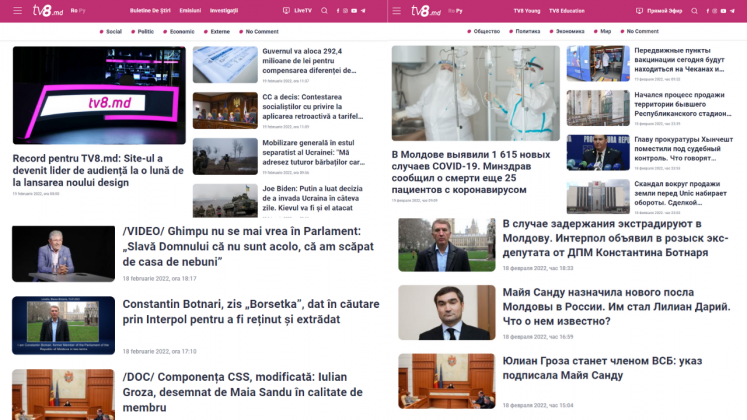This screenshot has height=420, width=747.
Task: Open 'Guvernul va aloca 292,4 milioane' article
Action: [310, 60]
